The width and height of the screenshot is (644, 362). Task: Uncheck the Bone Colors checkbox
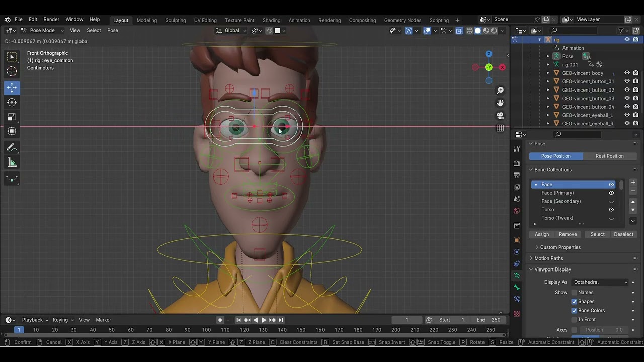[x=574, y=311]
